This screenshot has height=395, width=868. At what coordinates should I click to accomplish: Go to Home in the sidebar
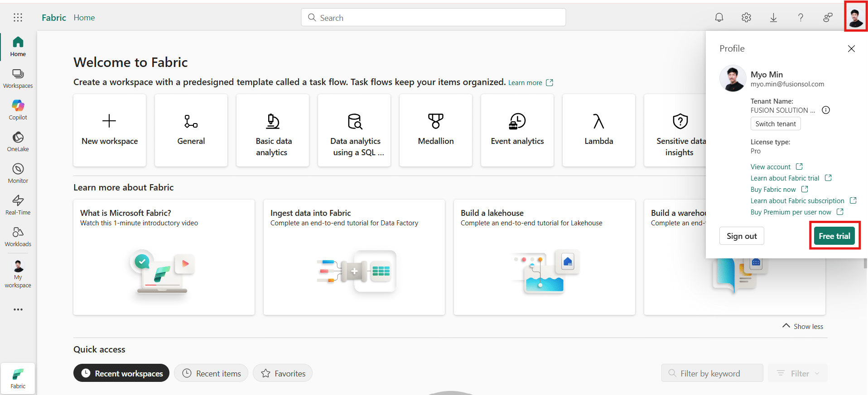(x=18, y=47)
